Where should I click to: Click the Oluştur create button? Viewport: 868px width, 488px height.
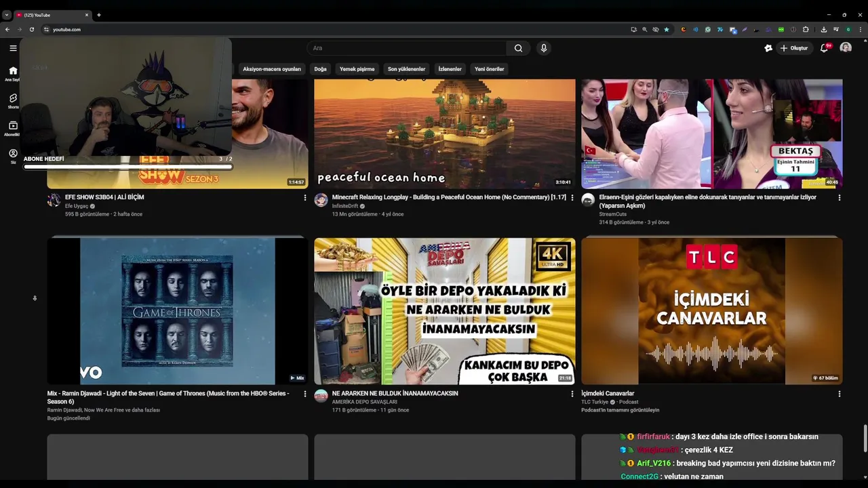[x=793, y=48]
